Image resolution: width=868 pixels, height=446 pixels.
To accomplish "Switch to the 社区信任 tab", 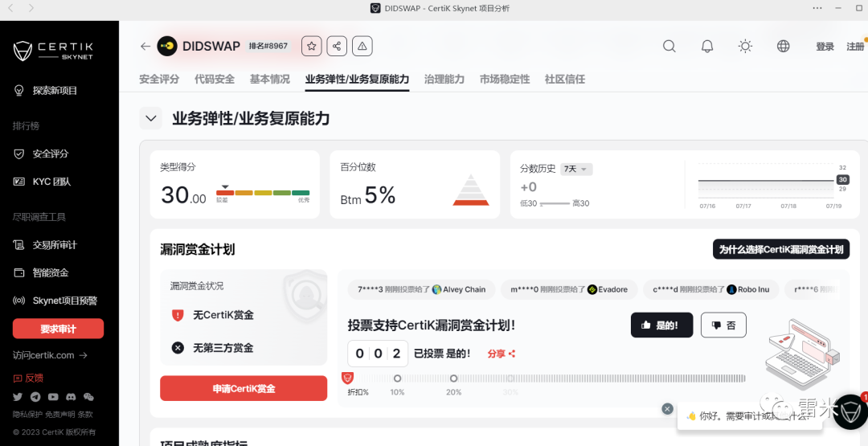I will [x=565, y=79].
